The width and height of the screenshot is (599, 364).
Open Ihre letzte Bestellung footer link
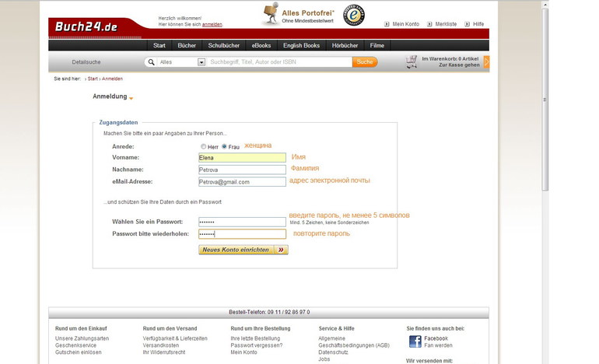click(x=255, y=338)
